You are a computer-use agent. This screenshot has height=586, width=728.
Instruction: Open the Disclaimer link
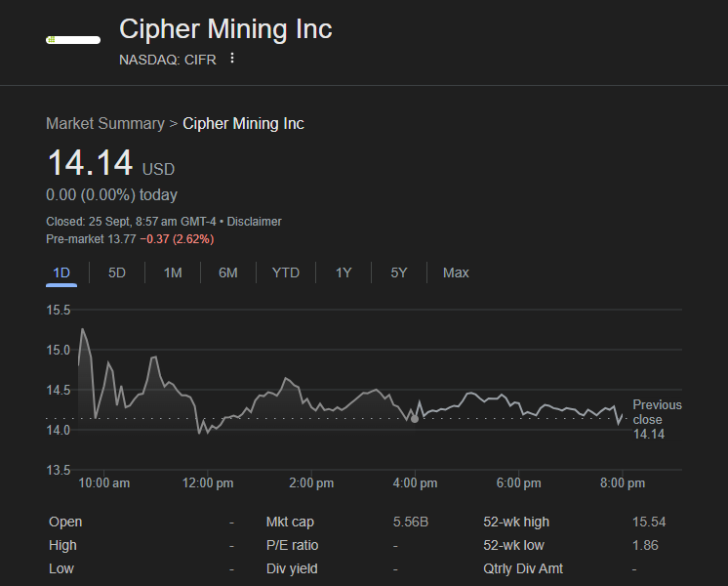[254, 222]
